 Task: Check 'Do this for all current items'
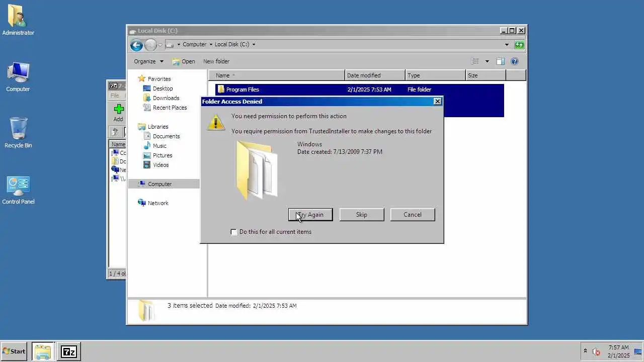click(x=233, y=232)
